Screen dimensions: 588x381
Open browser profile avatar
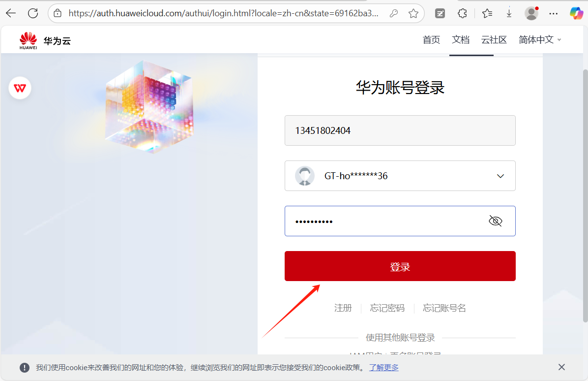tap(531, 13)
